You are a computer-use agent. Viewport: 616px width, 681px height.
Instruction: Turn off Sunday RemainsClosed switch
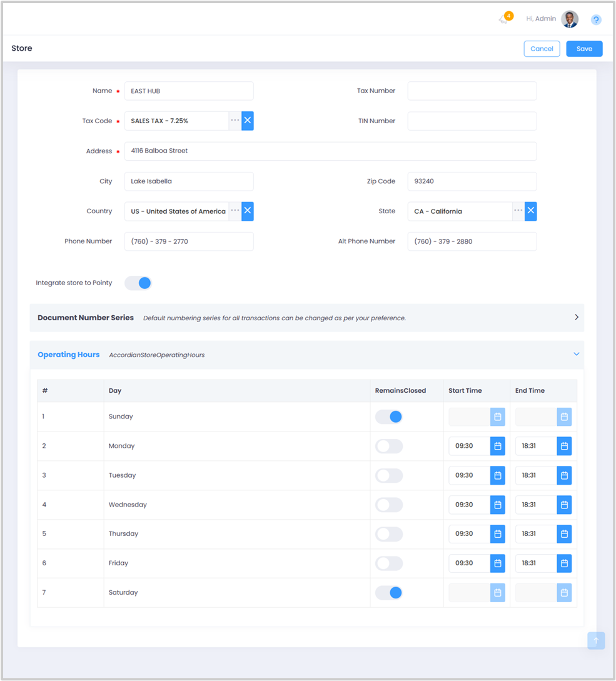(x=389, y=416)
